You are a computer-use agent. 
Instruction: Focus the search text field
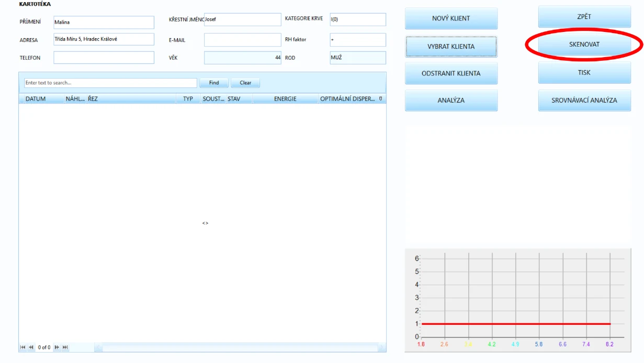point(110,83)
